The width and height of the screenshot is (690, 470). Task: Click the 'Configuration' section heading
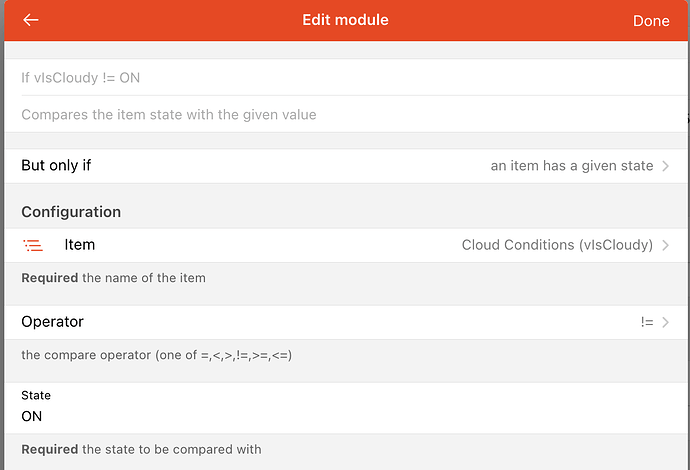click(71, 212)
